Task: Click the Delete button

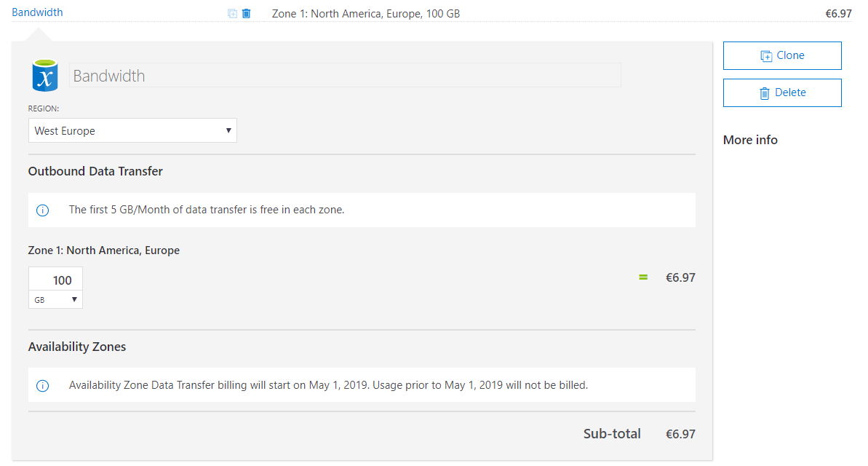Action: pyautogui.click(x=782, y=92)
